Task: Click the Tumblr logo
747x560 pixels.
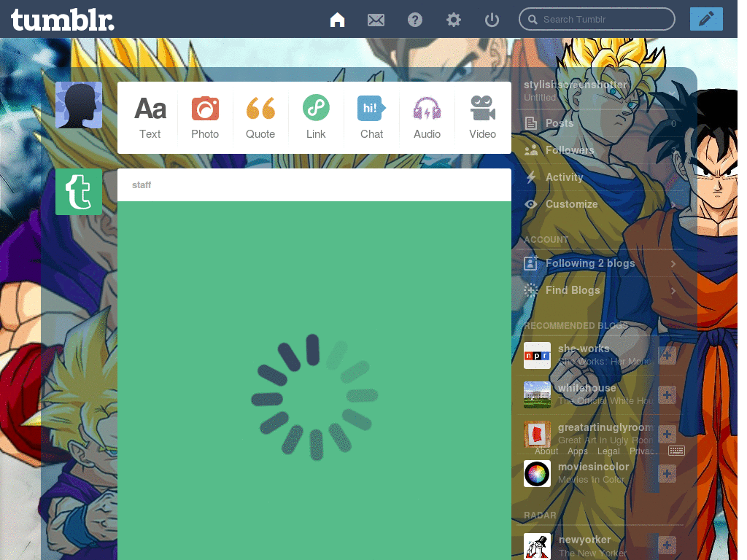Action: click(63, 20)
